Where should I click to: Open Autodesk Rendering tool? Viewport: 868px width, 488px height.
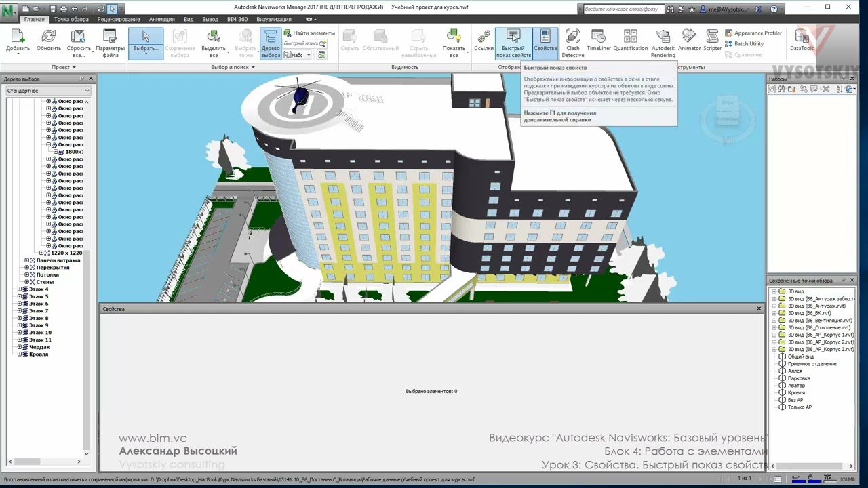[663, 43]
